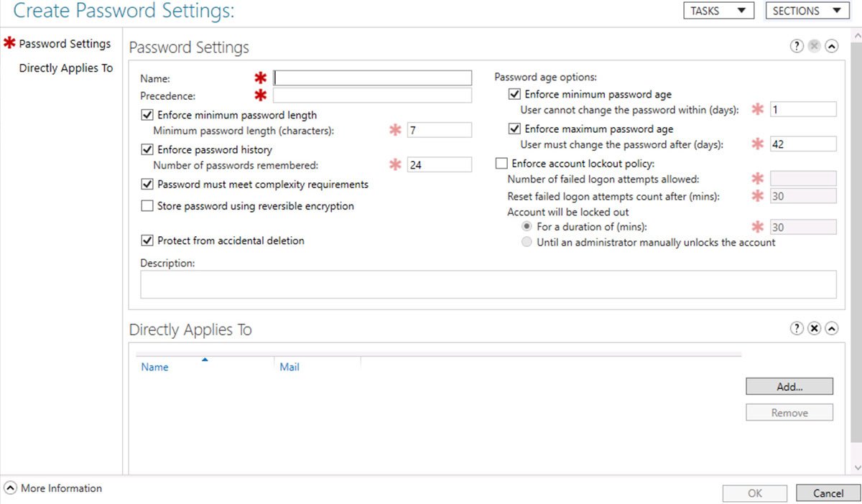The width and height of the screenshot is (862, 504).
Task: Select Until an administrator manually unlocks radio
Action: pyautogui.click(x=527, y=243)
